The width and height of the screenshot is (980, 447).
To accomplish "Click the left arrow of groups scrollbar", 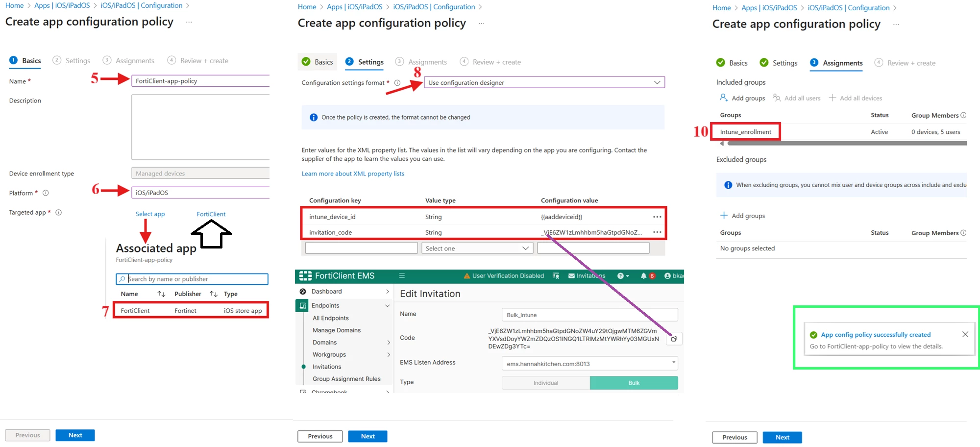I will coord(722,144).
